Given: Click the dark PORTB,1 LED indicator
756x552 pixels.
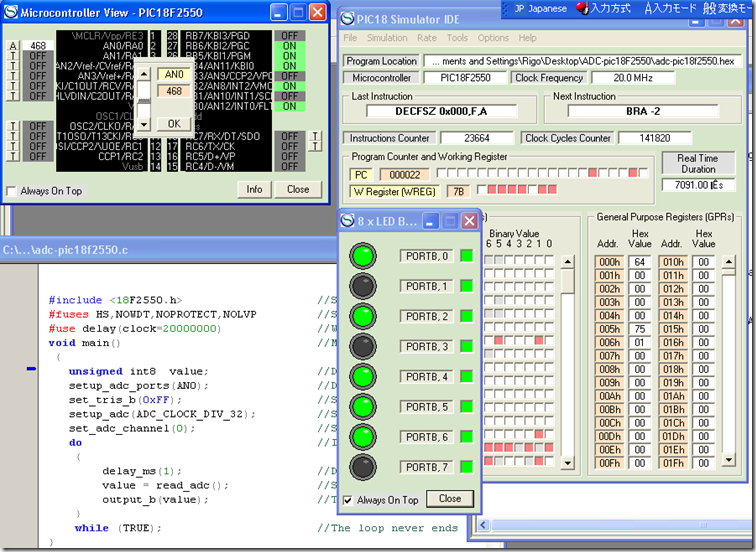Looking at the screenshot, I should 364,287.
